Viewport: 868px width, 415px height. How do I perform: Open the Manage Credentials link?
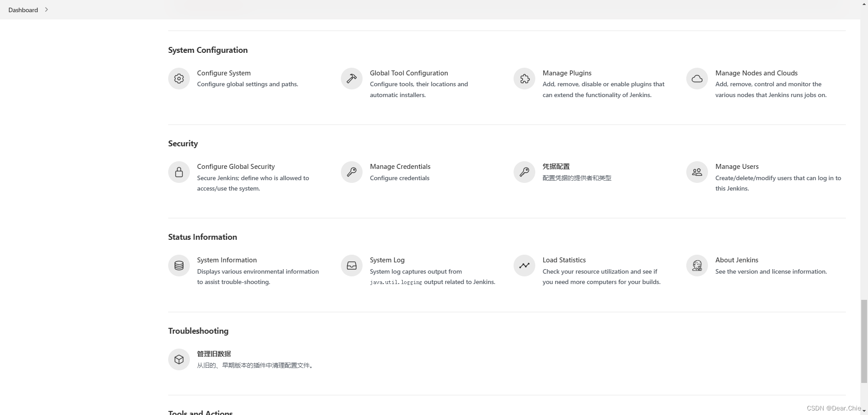click(400, 167)
